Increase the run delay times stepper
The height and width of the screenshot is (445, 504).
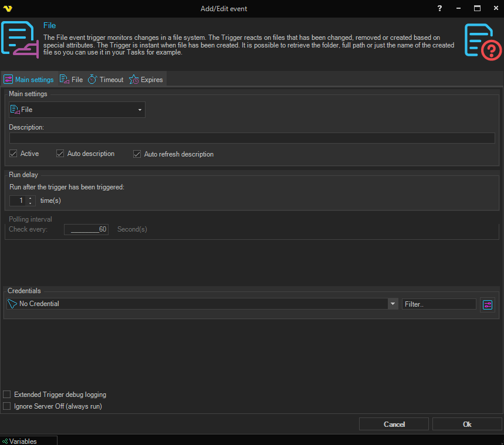pos(31,198)
